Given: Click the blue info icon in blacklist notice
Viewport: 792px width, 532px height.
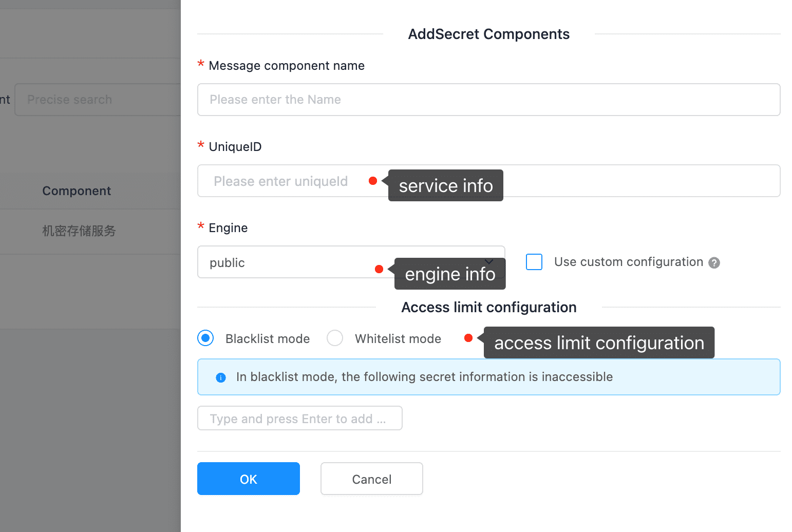Looking at the screenshot, I should point(221,377).
